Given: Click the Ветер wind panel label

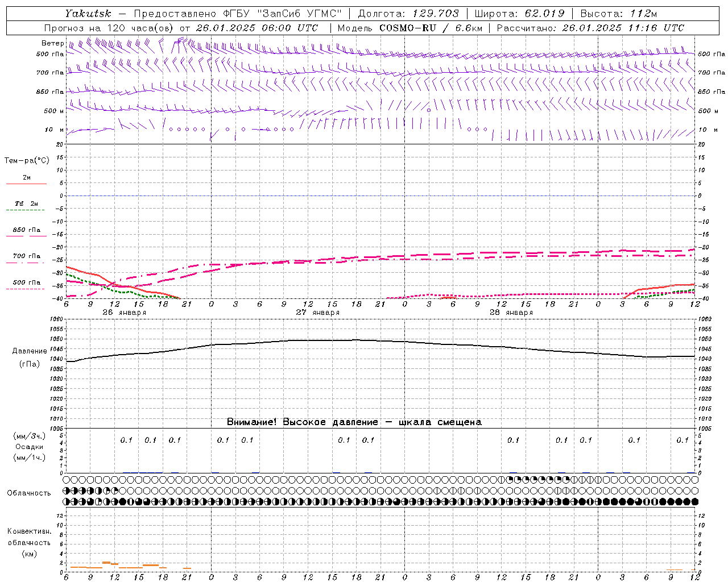Looking at the screenshot, I should click(52, 43).
